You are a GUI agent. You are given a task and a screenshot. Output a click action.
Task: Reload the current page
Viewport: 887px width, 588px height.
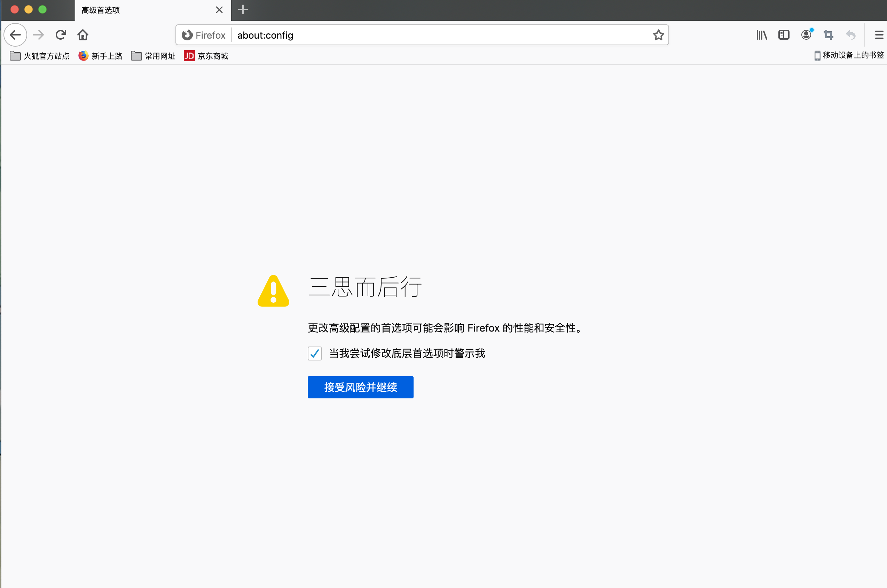click(x=61, y=34)
